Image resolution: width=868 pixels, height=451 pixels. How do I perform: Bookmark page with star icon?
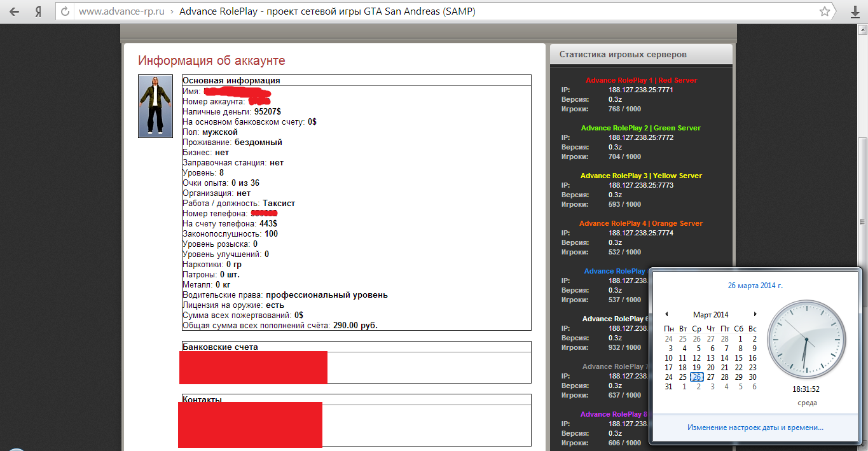tap(825, 11)
